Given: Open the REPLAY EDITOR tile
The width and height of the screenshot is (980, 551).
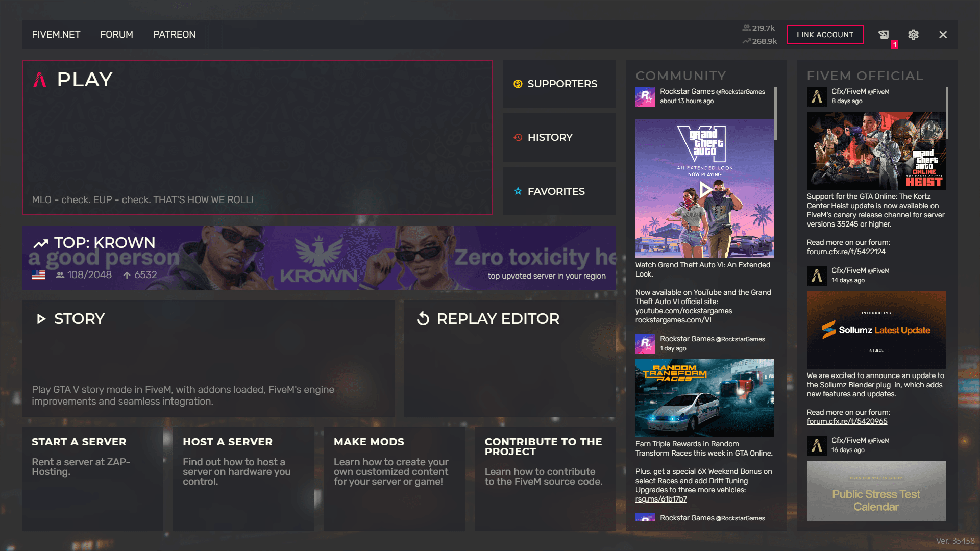Looking at the screenshot, I should click(x=510, y=359).
